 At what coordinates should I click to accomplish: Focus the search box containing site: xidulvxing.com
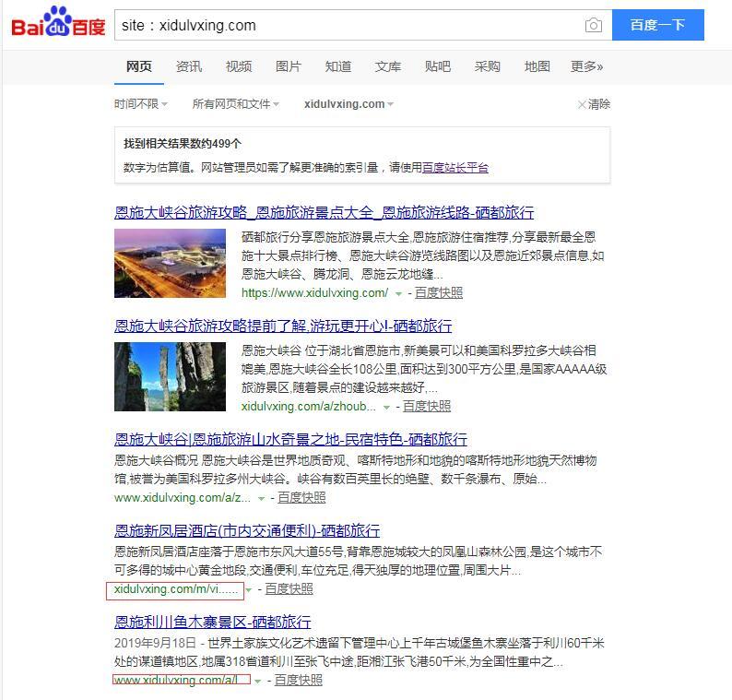click(x=348, y=25)
